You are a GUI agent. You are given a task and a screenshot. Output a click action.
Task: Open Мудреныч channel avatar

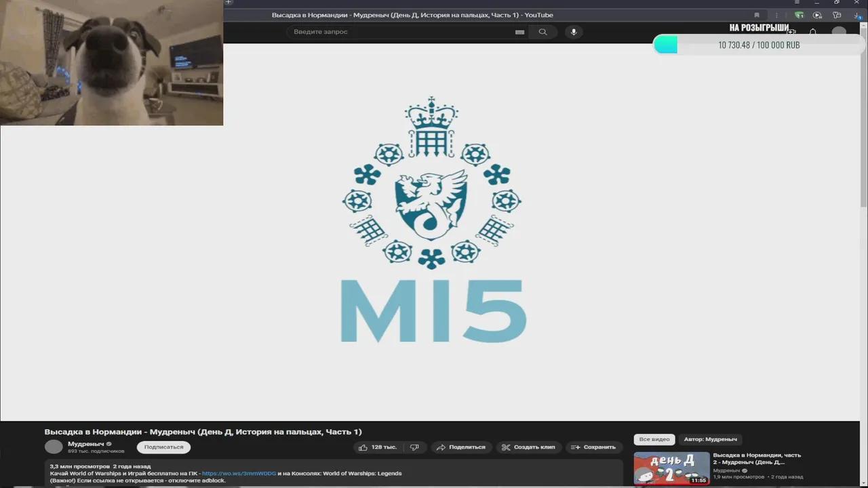click(54, 447)
